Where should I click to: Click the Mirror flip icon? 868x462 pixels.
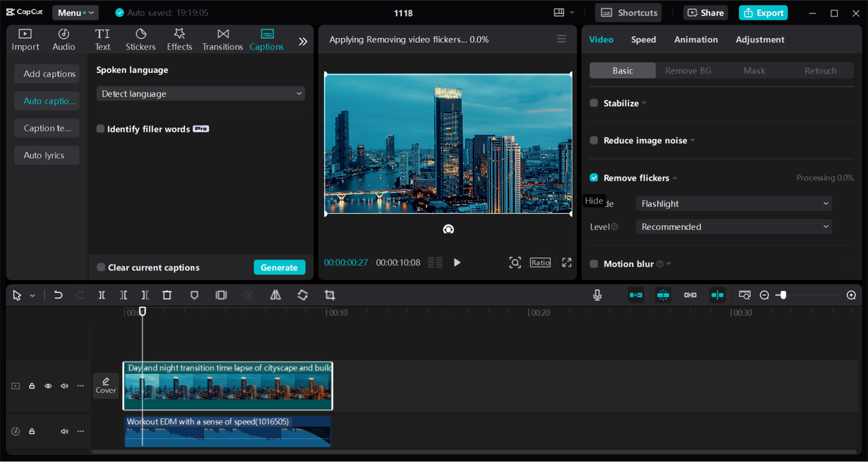(275, 295)
